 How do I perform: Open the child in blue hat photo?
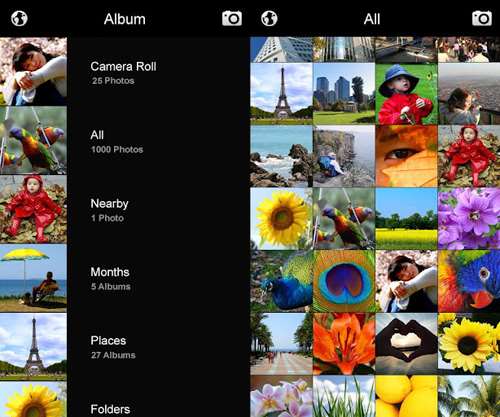(406, 94)
